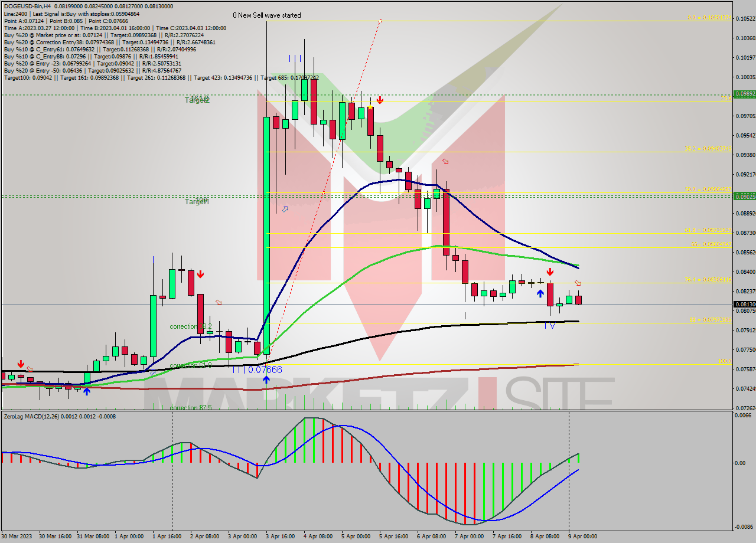756x543 pixels.
Task: Select the '66 = 0.08604947' Fibonacci label
Action: [711, 244]
